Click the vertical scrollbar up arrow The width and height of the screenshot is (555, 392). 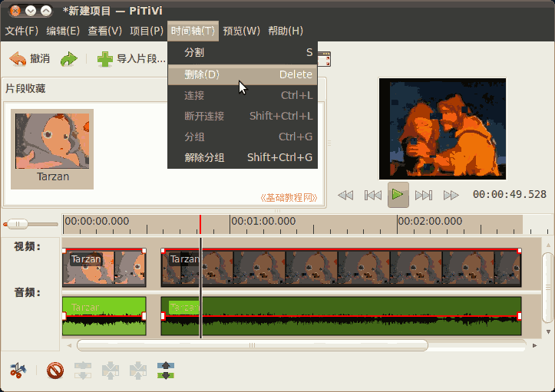(548, 245)
